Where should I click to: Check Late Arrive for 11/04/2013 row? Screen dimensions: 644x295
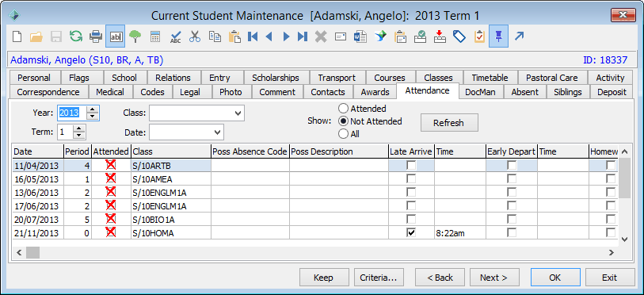410,166
